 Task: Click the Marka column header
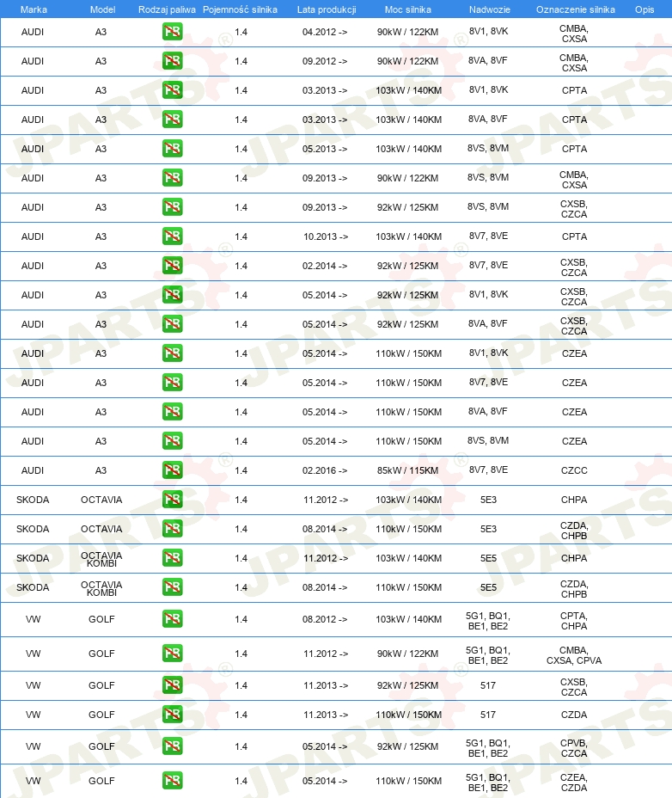point(34,9)
